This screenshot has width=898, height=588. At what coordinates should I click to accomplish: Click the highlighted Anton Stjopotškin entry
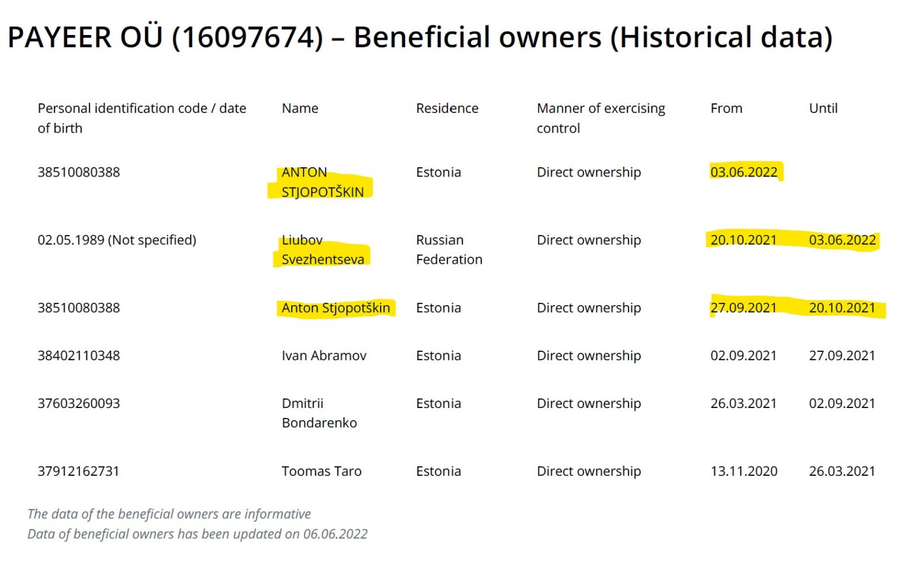336,307
